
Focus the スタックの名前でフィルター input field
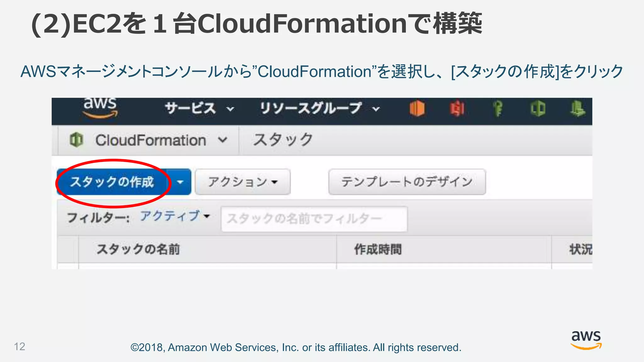click(314, 219)
